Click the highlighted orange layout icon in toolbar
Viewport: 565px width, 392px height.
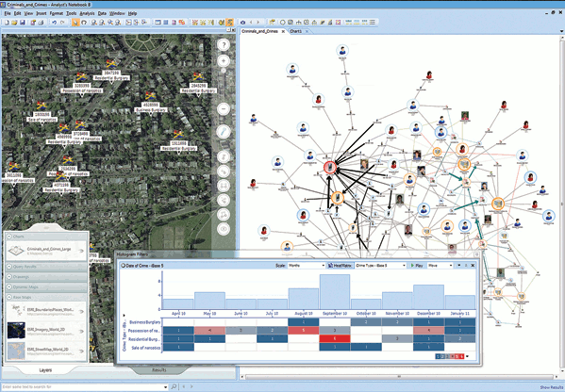pos(230,23)
